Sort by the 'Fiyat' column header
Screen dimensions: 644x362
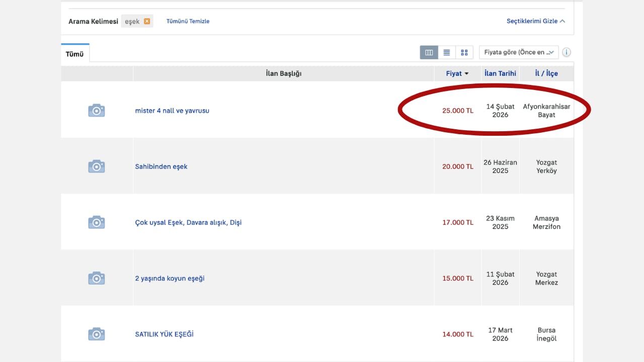point(457,73)
